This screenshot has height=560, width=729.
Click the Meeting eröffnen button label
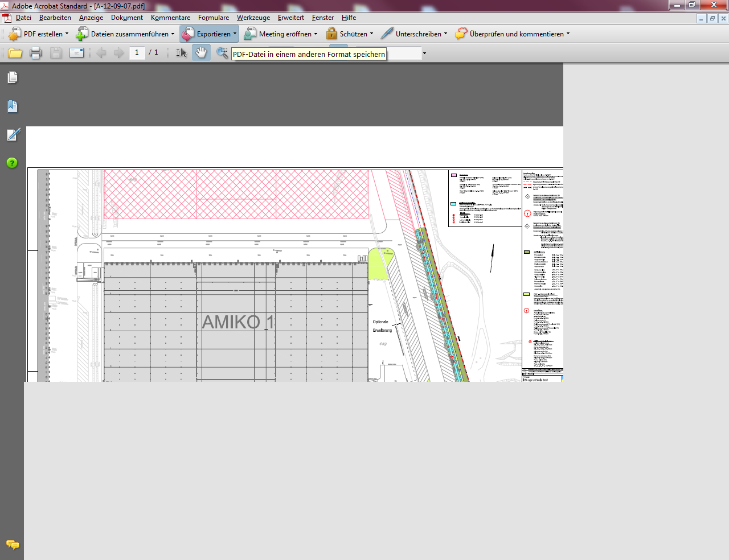285,34
